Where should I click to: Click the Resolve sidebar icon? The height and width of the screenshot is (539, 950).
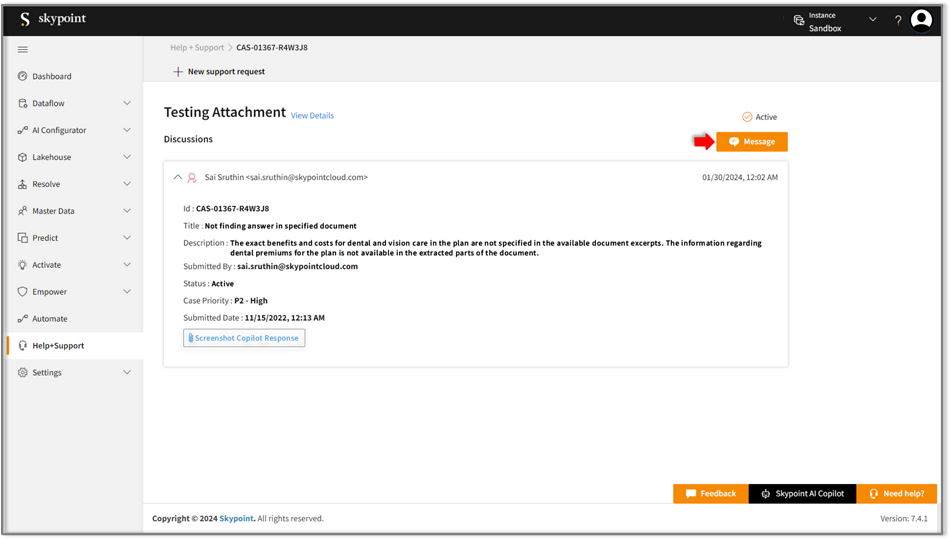point(22,184)
